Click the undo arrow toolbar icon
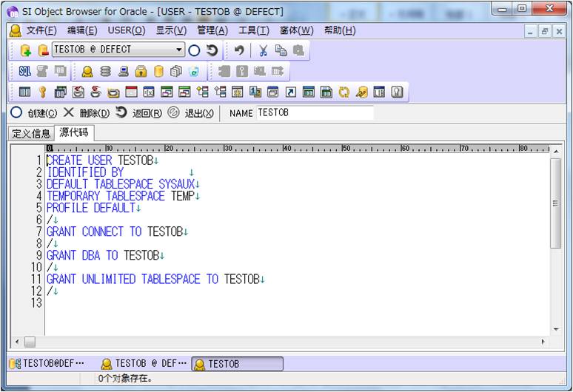The width and height of the screenshot is (573, 392). (239, 50)
